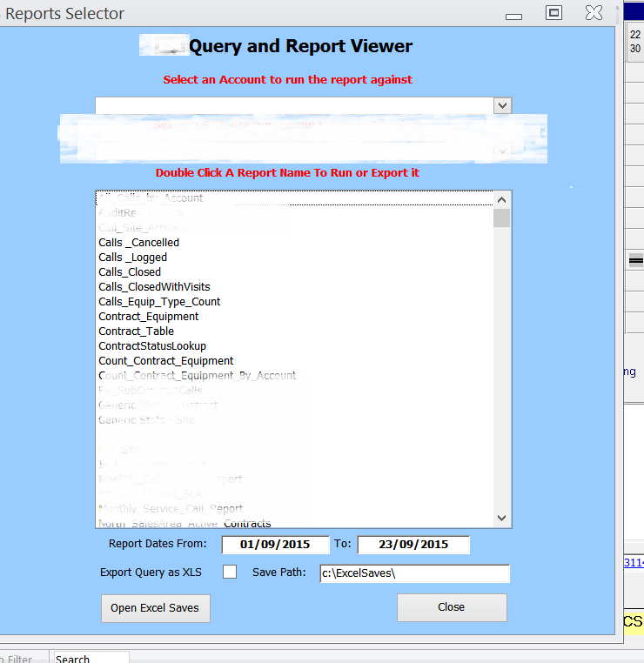Click the report list scrollbar thumb

(502, 218)
